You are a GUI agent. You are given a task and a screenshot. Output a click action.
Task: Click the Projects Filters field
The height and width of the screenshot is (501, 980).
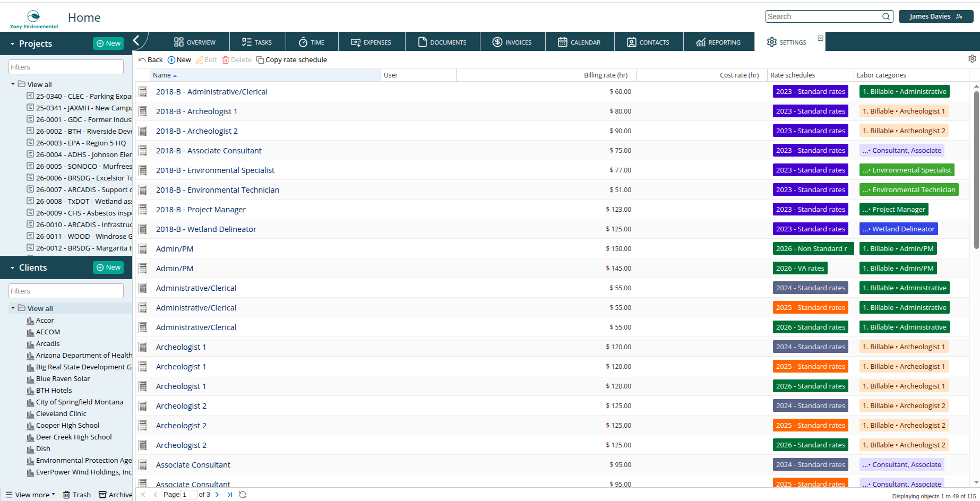pyautogui.click(x=66, y=67)
